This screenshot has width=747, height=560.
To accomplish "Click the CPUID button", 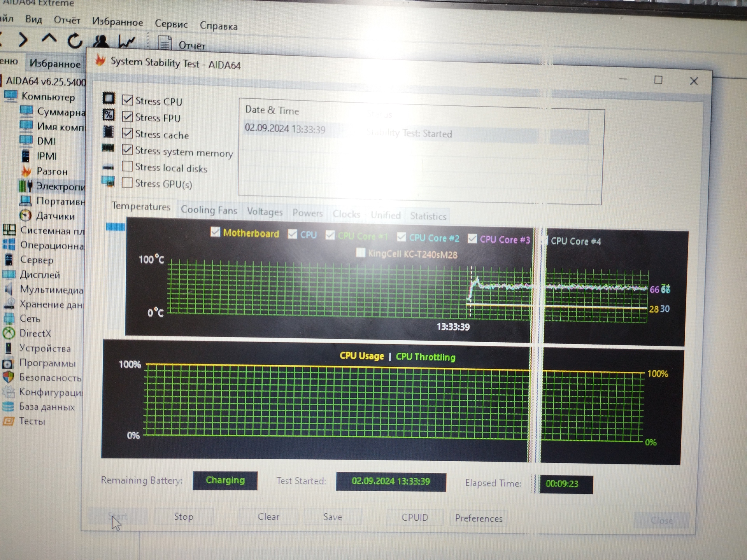I will (415, 518).
